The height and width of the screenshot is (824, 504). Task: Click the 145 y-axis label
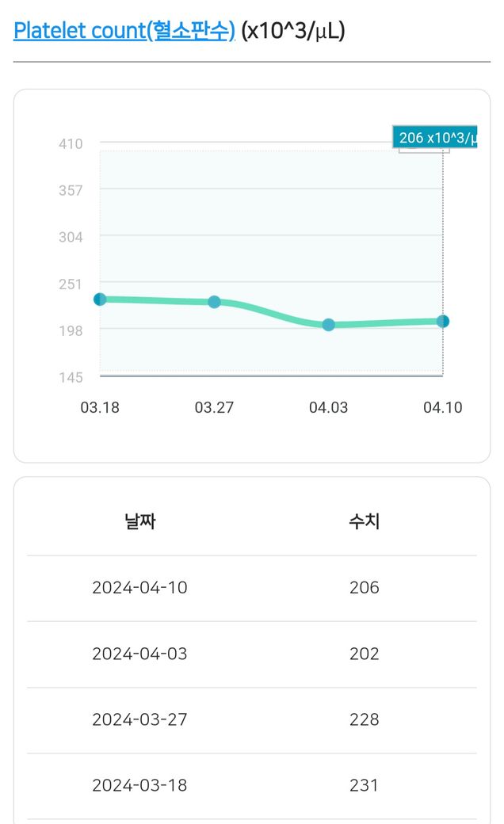[x=71, y=377]
